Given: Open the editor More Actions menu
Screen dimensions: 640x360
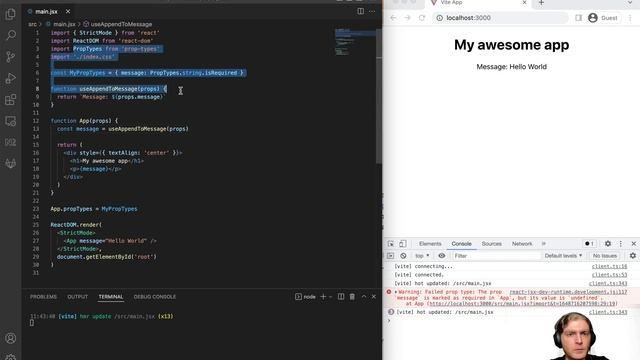Looking at the screenshot, I should click(x=372, y=11).
